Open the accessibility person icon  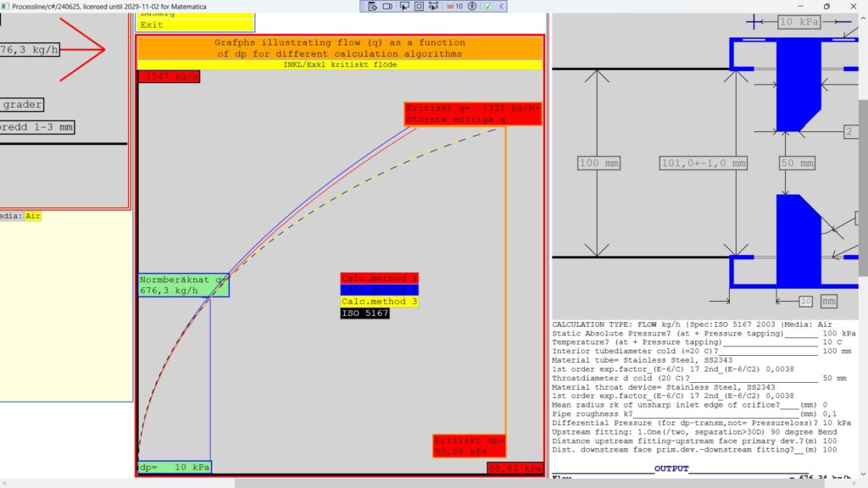[x=472, y=6]
